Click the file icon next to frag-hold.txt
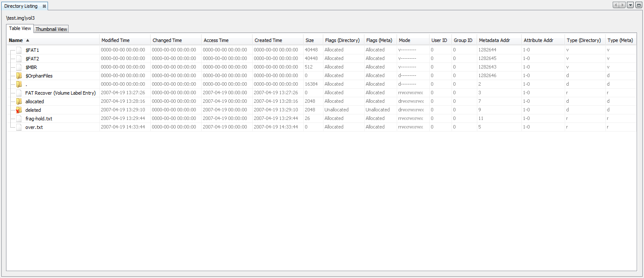The image size is (644, 278). coord(19,118)
